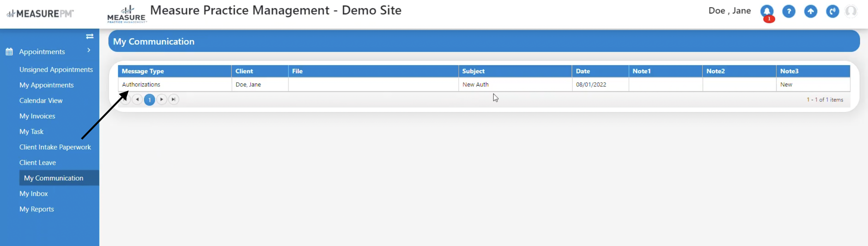Viewport: 868px width, 246px height.
Task: Click the 'New' Note3 cell
Action: tap(813, 84)
